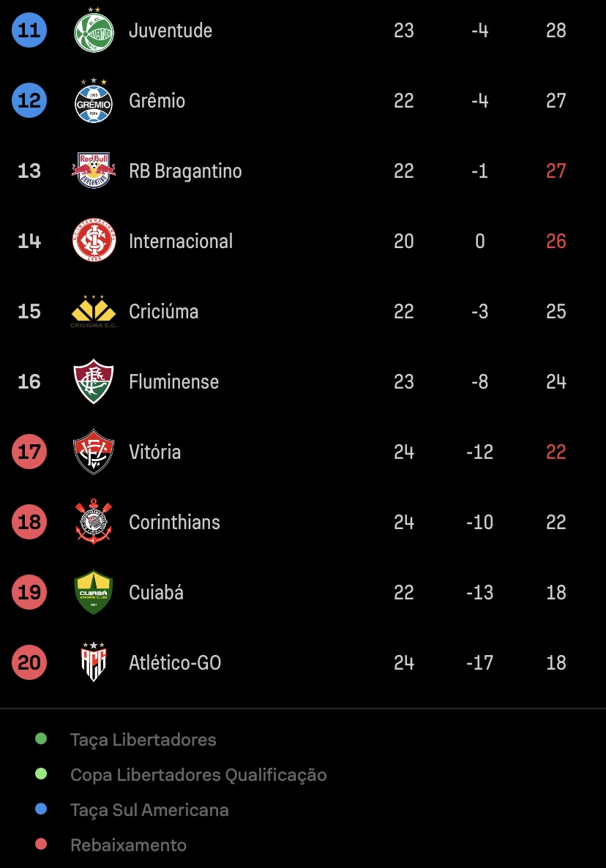
Task: Tap the Grêmio team logo
Action: tap(94, 100)
